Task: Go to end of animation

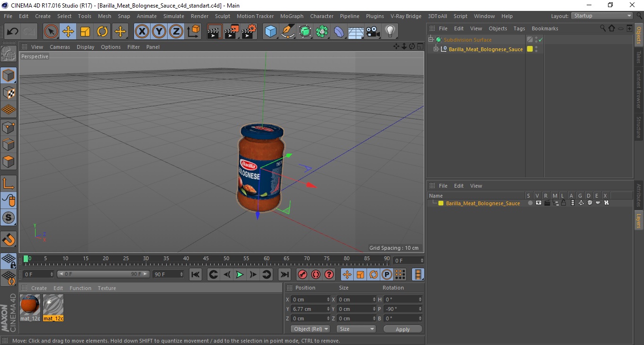Action: (284, 274)
